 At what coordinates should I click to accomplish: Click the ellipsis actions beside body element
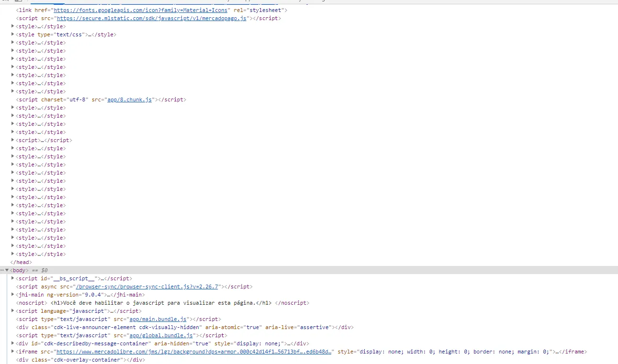point(2,270)
